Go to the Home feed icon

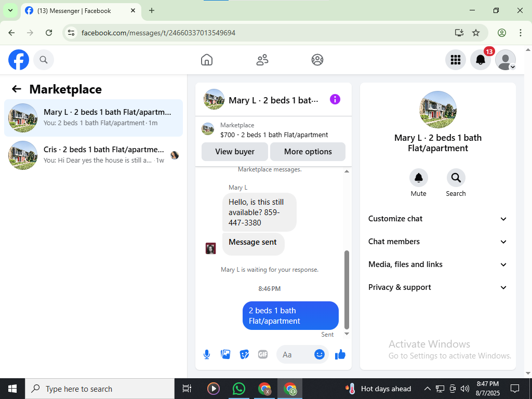point(207,60)
